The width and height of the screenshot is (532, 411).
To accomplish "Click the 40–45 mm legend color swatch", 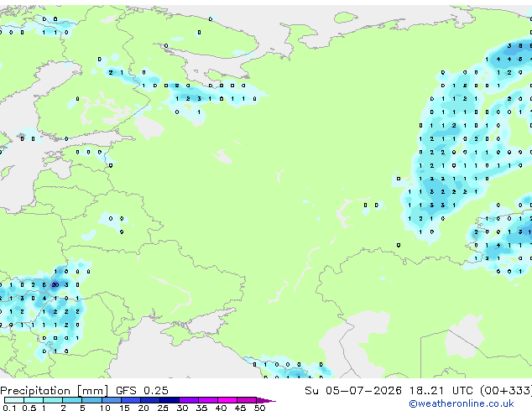I will point(227,400).
